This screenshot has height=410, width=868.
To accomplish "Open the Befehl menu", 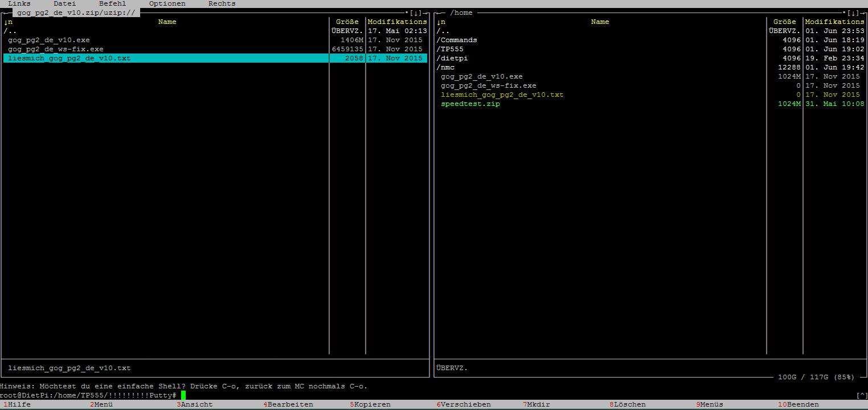I will click(113, 3).
